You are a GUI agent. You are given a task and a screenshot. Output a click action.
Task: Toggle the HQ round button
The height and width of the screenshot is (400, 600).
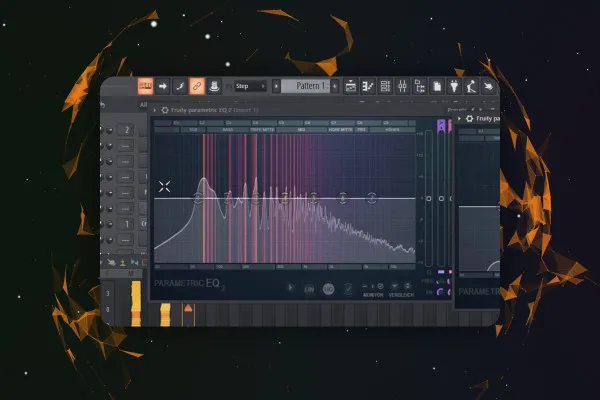click(x=328, y=289)
